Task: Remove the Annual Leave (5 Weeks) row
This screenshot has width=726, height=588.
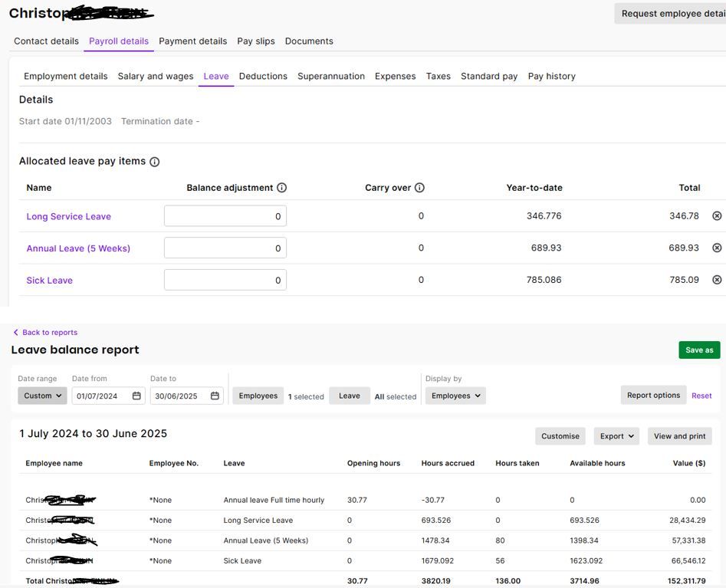Action: [x=717, y=248]
